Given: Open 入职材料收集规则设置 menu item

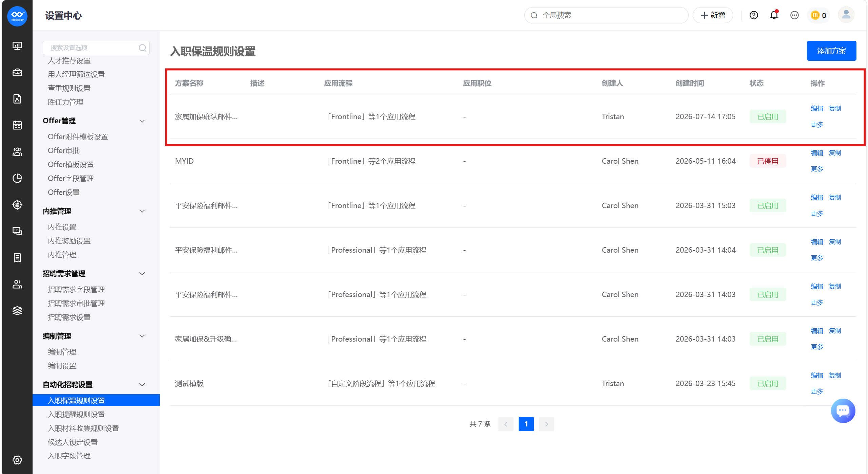Looking at the screenshot, I should [x=83, y=429].
